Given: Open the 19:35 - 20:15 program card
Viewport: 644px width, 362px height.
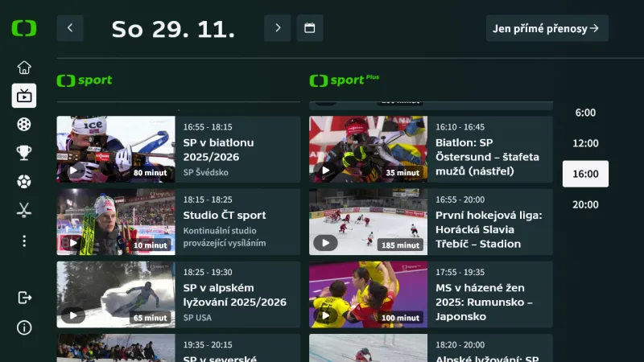Looking at the screenshot, I should point(179,348).
